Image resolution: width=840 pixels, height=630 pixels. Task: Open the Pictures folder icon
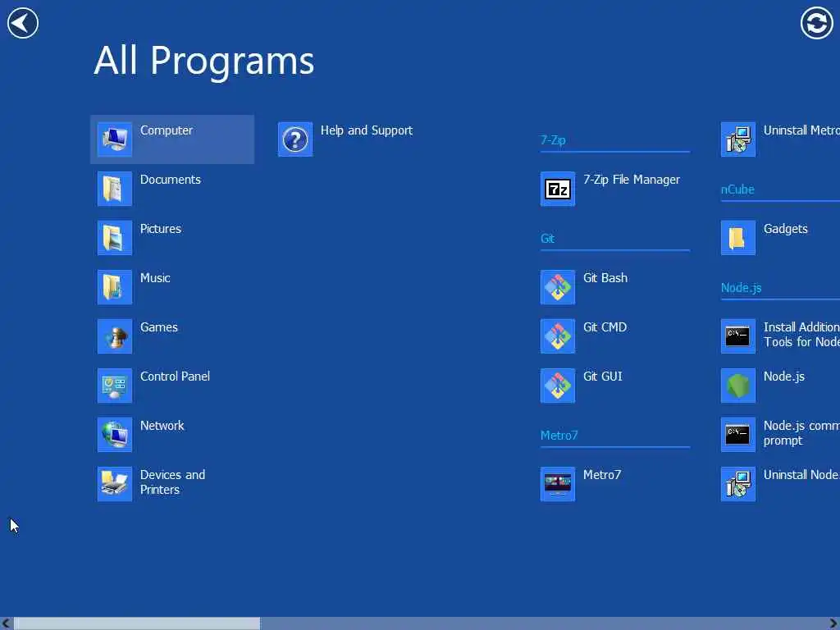(x=115, y=238)
